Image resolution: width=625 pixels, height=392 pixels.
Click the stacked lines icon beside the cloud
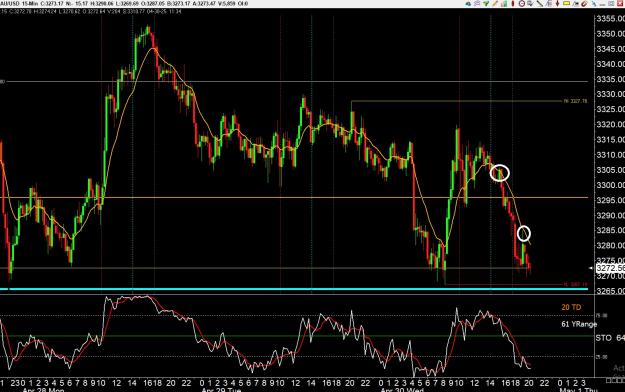point(477,3)
